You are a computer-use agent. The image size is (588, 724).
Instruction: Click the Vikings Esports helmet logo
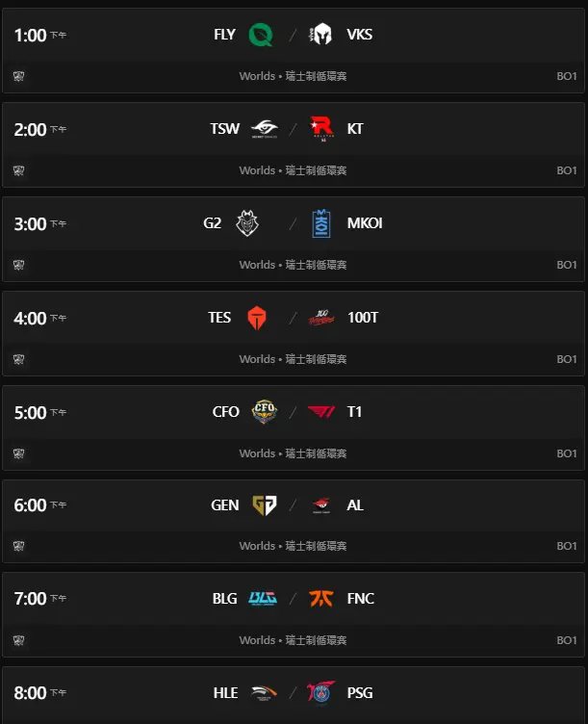(x=321, y=36)
